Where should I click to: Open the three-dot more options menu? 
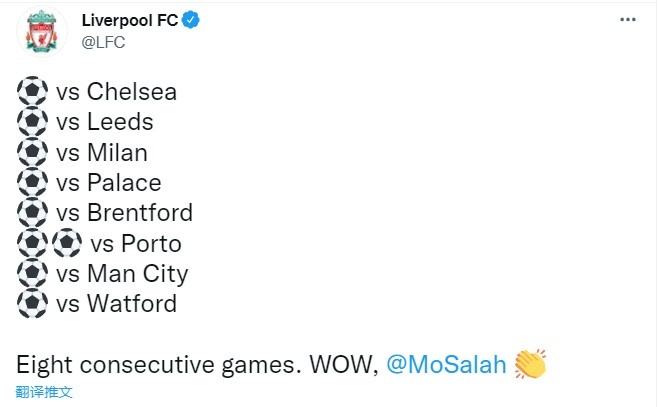click(627, 19)
